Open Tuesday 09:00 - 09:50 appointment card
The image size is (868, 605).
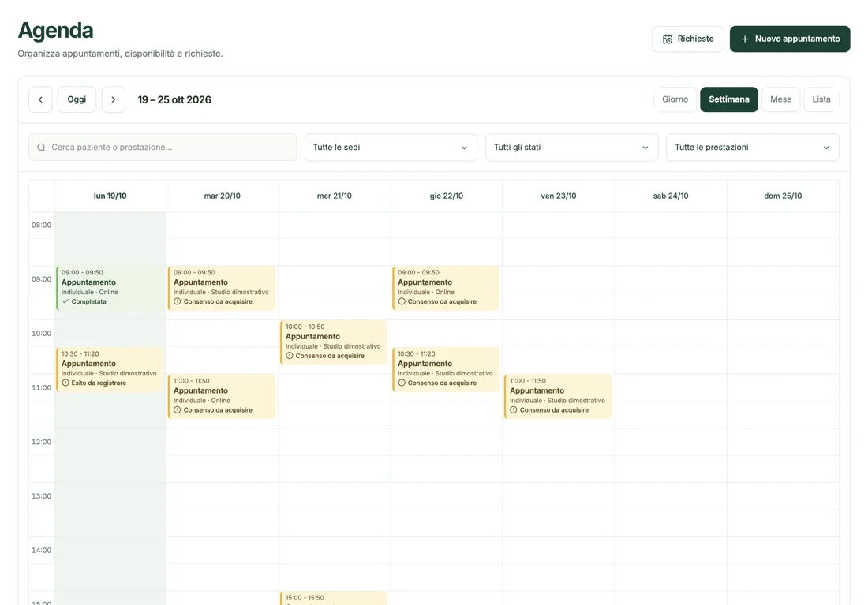[222, 288]
